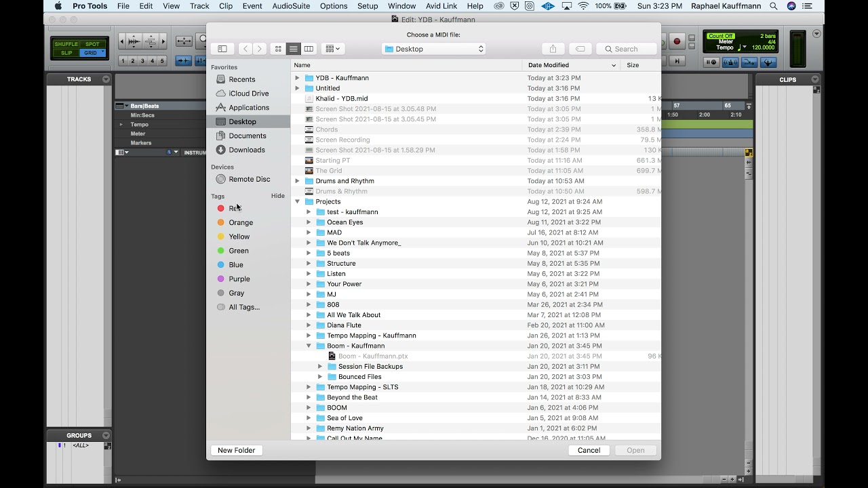Select zoom preset 1
This screenshot has height=488, width=868.
pyautogui.click(x=123, y=60)
